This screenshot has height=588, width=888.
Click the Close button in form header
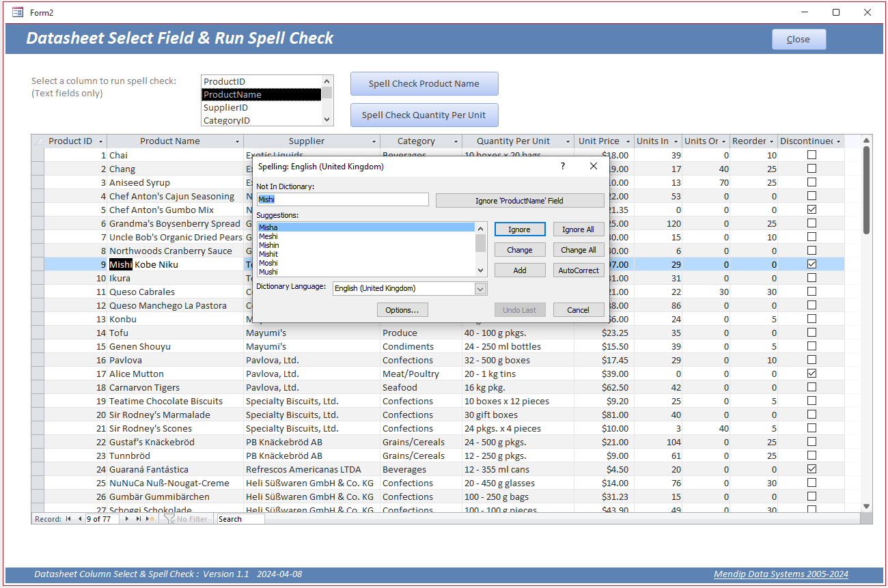[x=799, y=40]
